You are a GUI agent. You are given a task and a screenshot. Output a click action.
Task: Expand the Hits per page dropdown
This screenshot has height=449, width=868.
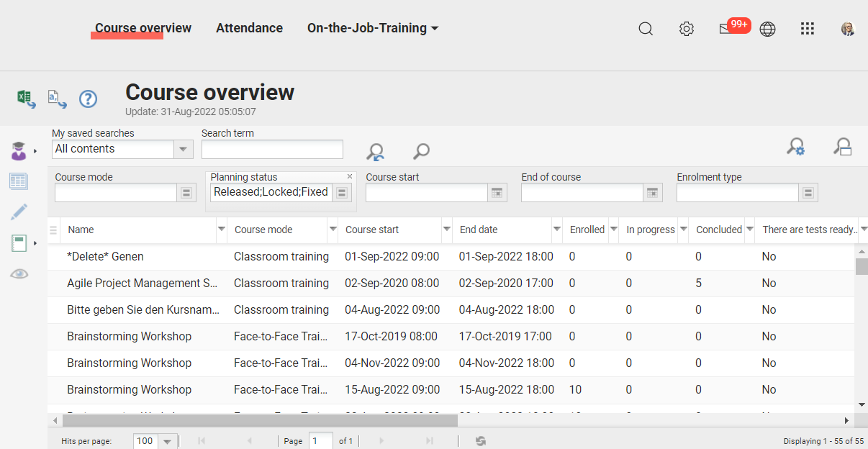click(x=168, y=440)
